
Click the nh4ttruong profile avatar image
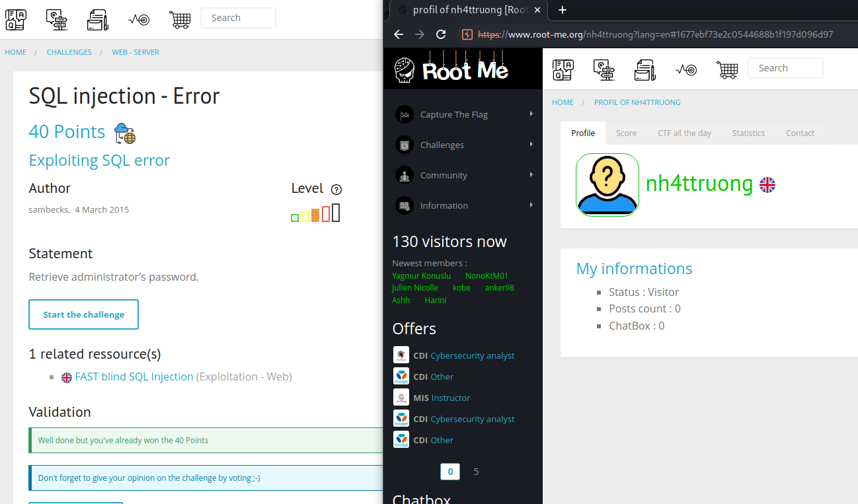pos(607,185)
